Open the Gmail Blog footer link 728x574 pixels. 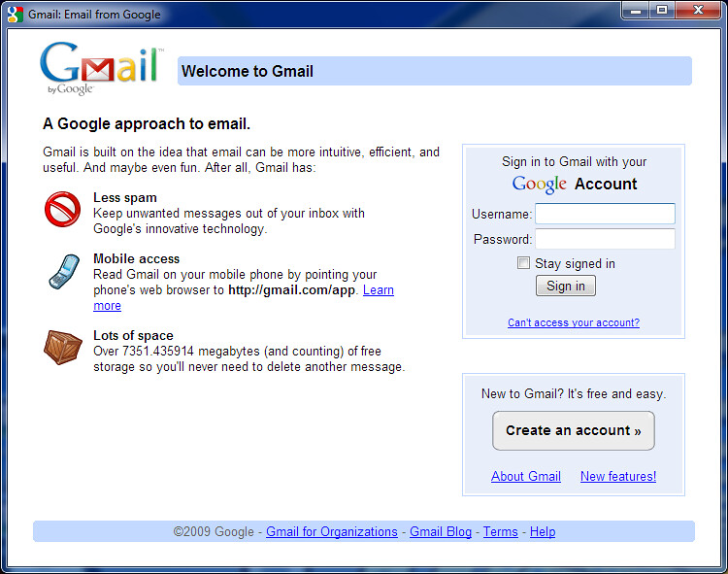[440, 531]
